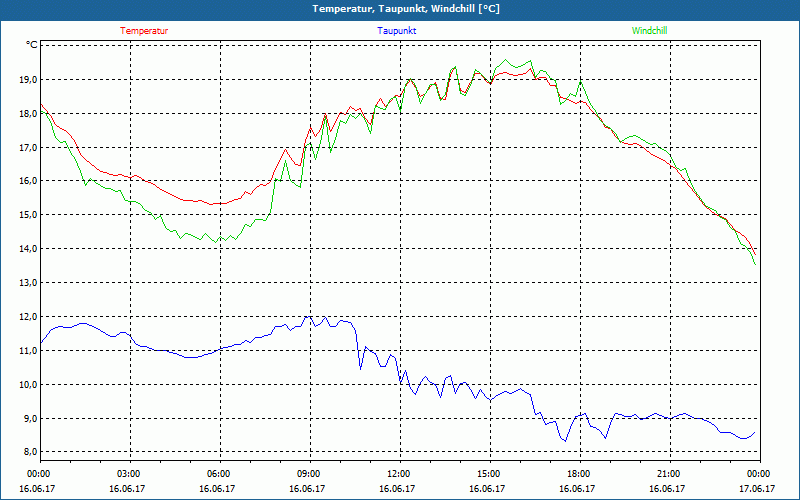The width and height of the screenshot is (800, 500).
Task: Click the red Temperatur legend label
Action: point(144,31)
